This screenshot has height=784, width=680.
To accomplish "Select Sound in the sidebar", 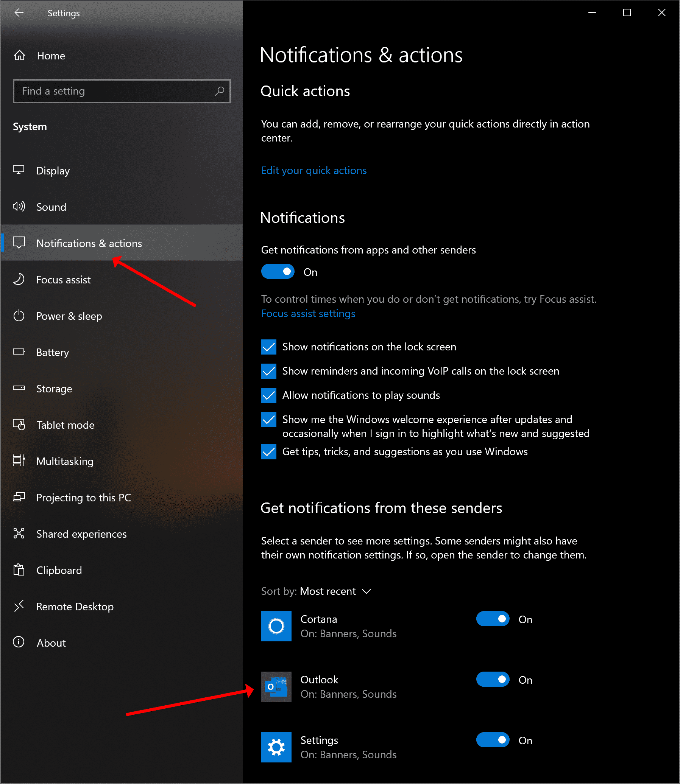I will (122, 207).
